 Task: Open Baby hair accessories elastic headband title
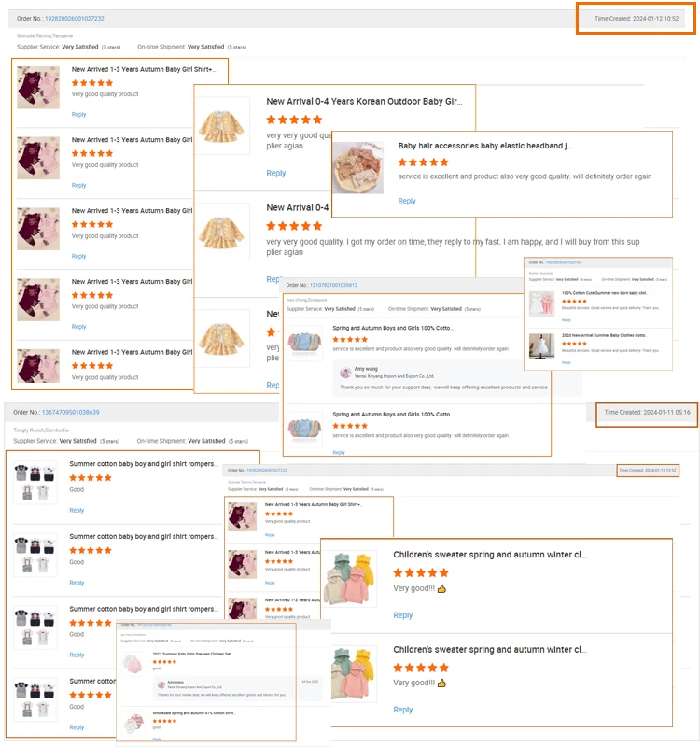pyautogui.click(x=484, y=146)
